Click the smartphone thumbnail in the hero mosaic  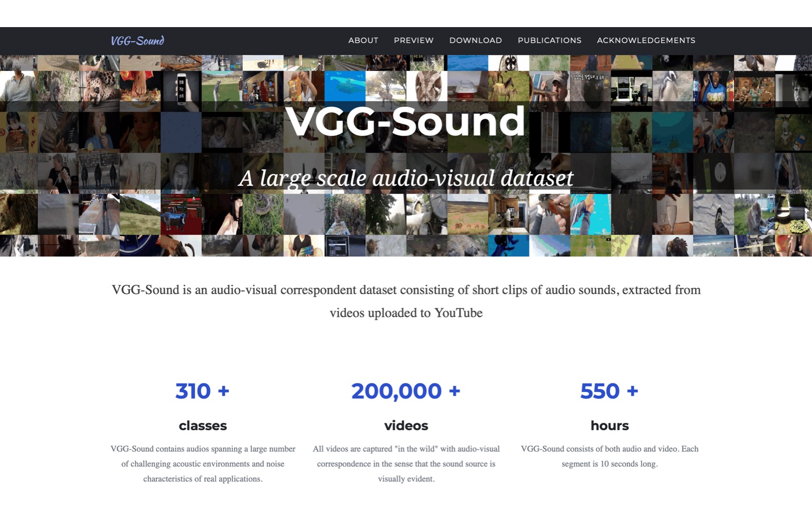pyautogui.click(x=181, y=91)
